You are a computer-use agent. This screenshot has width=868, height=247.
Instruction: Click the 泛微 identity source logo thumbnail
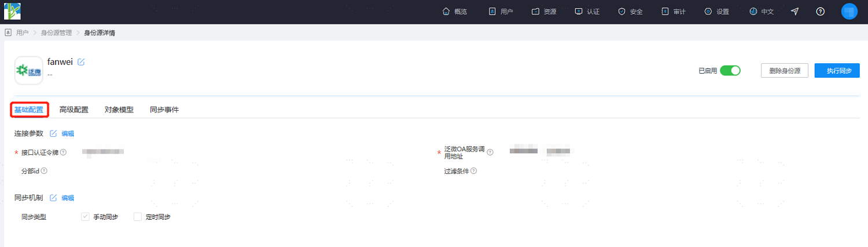28,71
